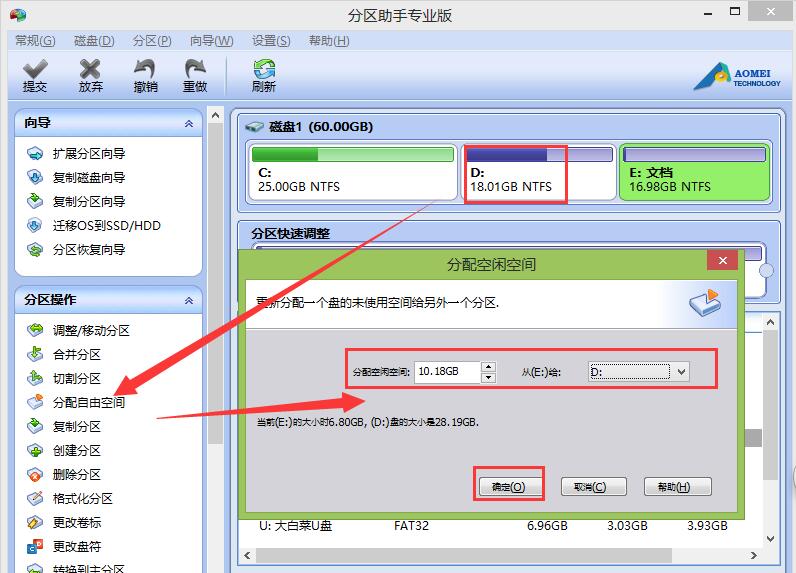This screenshot has width=796, height=573.
Task: Open the 复制磁盘向导 wizard icon
Action: [x=35, y=177]
